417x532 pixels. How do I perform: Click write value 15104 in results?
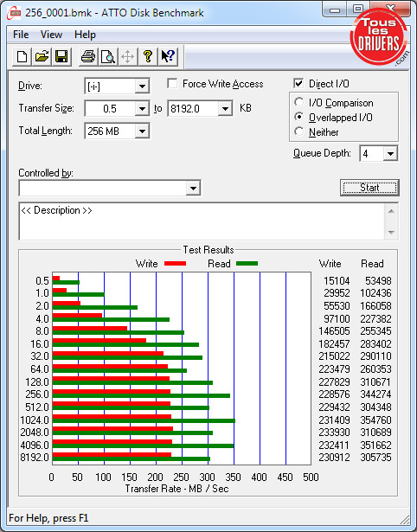(337, 281)
